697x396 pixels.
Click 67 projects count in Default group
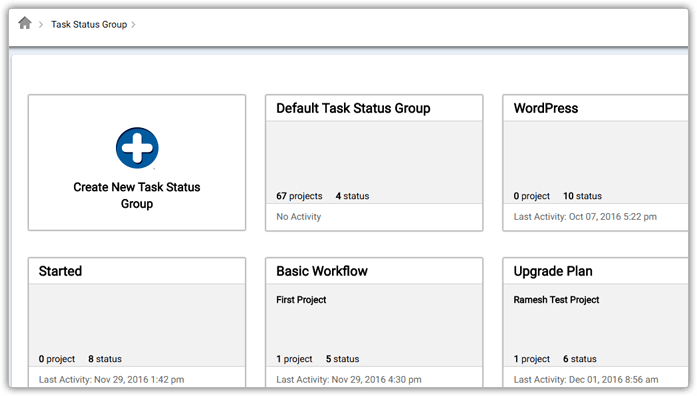(x=299, y=196)
